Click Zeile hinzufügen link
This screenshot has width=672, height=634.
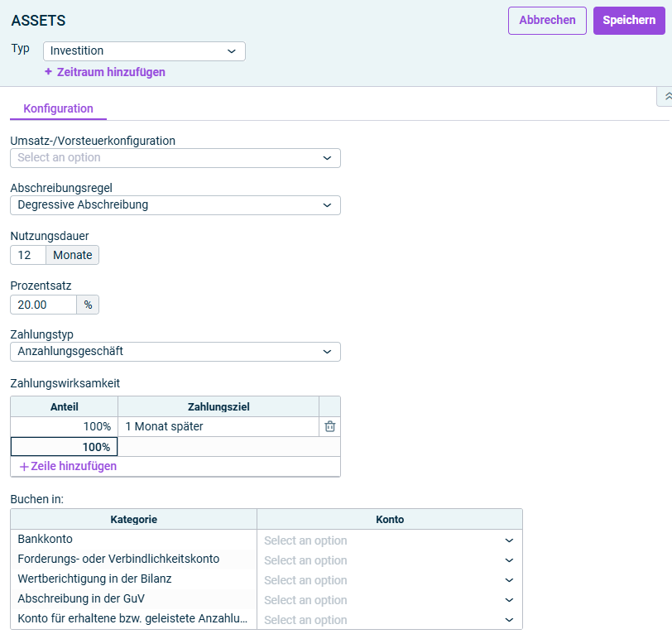click(x=74, y=466)
